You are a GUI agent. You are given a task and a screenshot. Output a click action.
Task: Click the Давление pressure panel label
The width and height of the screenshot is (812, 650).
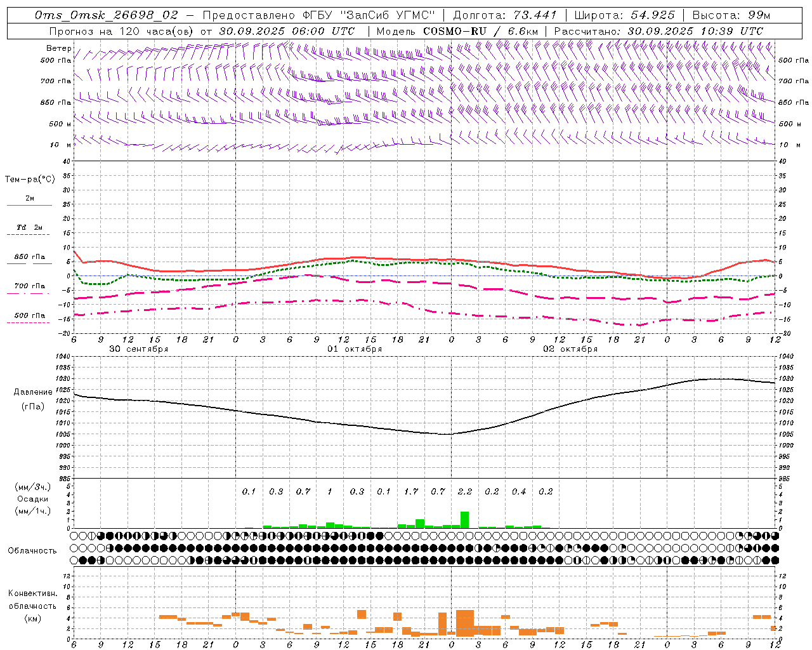click(x=33, y=392)
